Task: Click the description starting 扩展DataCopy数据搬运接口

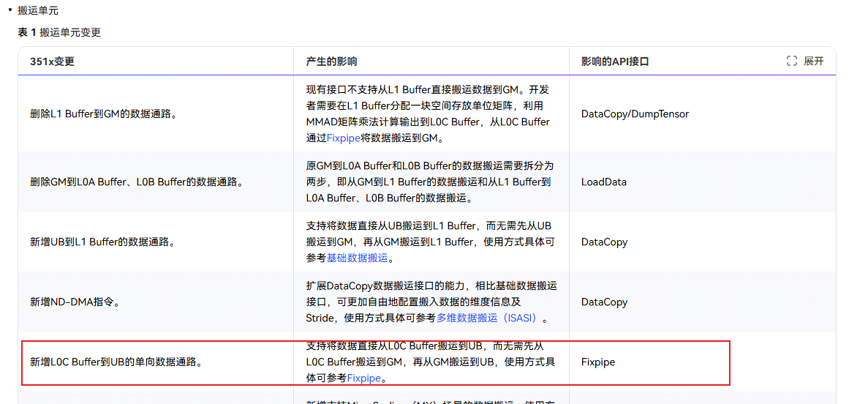Action: (x=431, y=302)
